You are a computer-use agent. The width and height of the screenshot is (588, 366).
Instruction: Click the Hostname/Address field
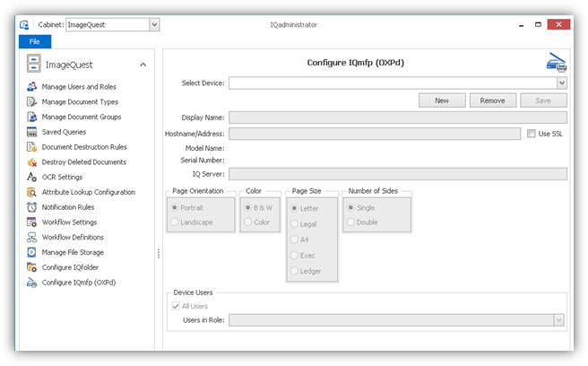[375, 134]
